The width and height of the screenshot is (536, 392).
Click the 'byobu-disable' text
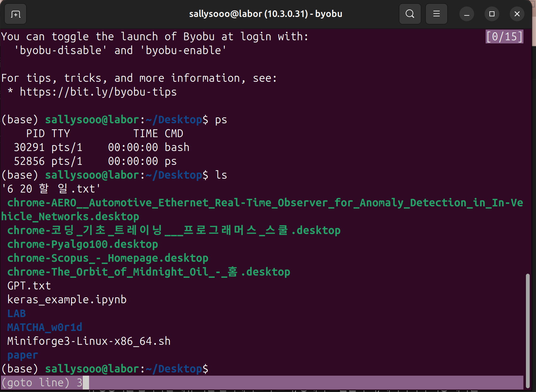[61, 50]
